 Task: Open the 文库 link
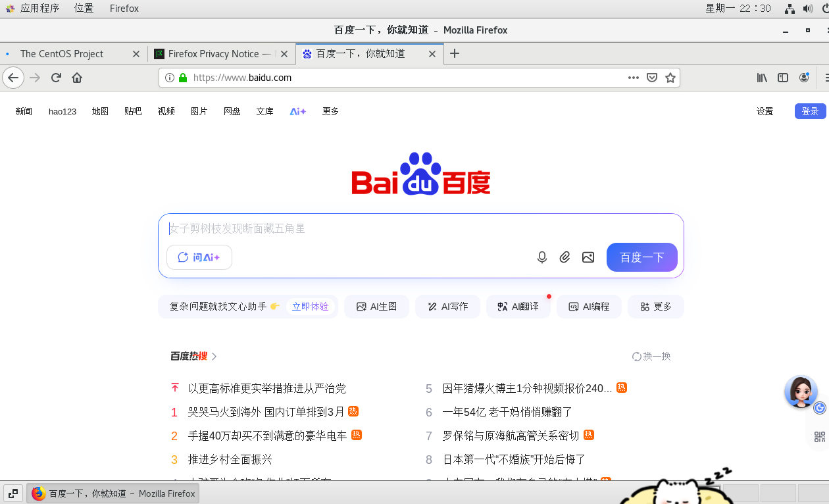click(x=265, y=112)
